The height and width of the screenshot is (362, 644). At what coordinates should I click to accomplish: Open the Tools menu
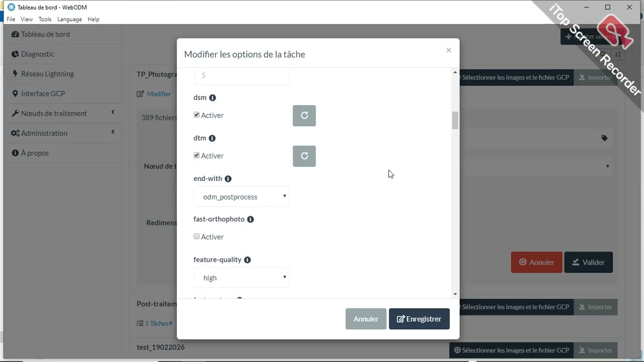[x=45, y=19]
